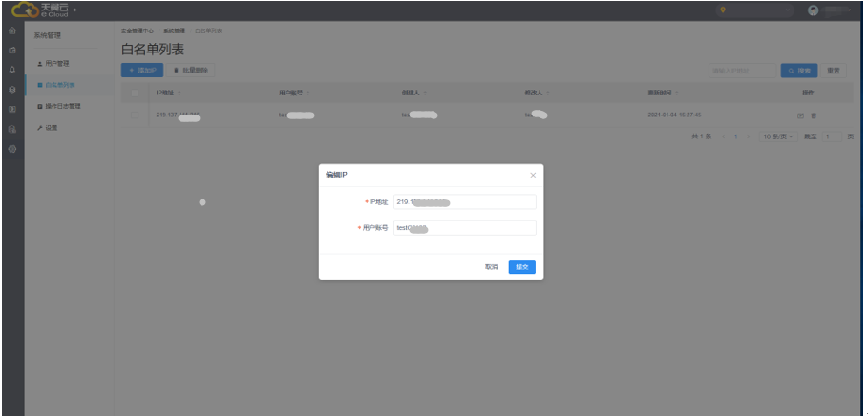Go to 系统管理 breadcrumb

pyautogui.click(x=174, y=31)
